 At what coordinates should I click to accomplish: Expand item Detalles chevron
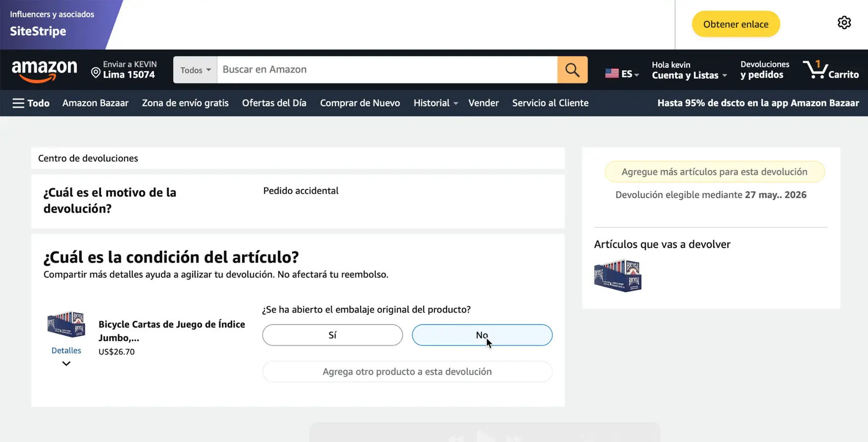pyautogui.click(x=66, y=364)
